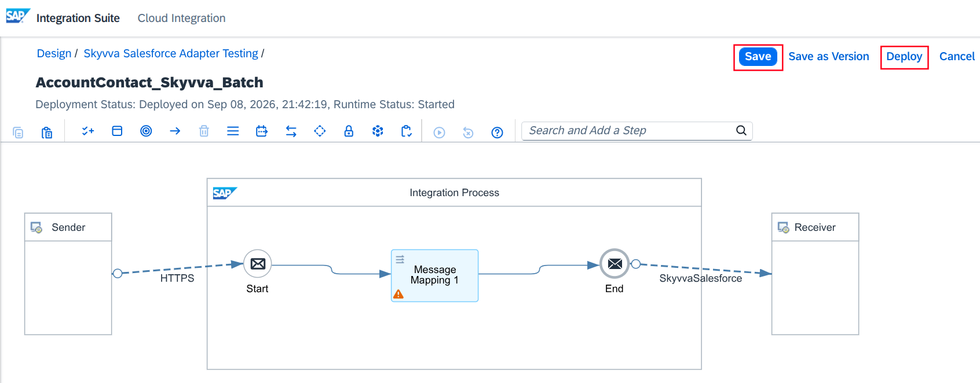This screenshot has width=980, height=383.
Task: Click the Deployment Status text line
Action: (x=245, y=105)
